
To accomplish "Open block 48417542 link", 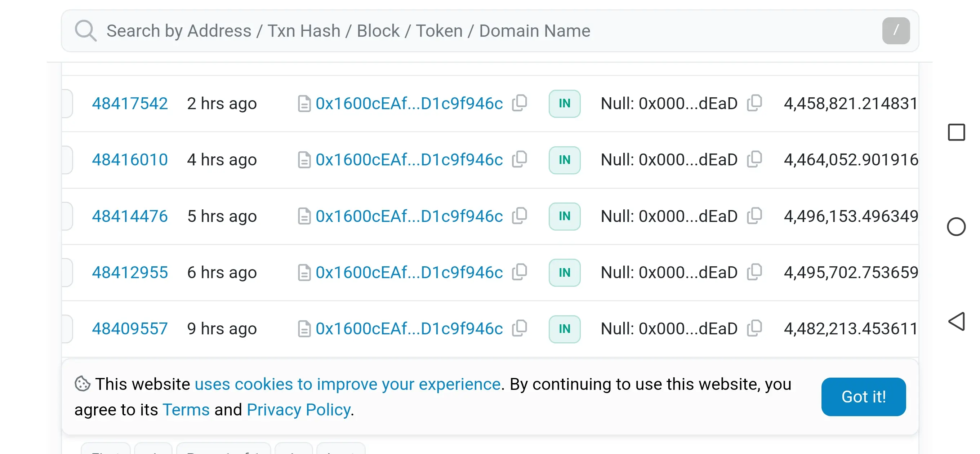I will (130, 103).
